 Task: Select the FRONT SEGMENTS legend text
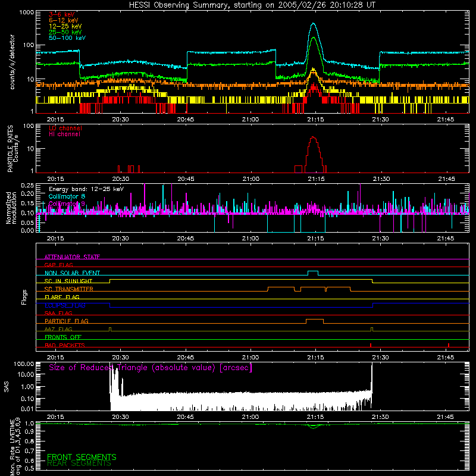pyautogui.click(x=82, y=457)
